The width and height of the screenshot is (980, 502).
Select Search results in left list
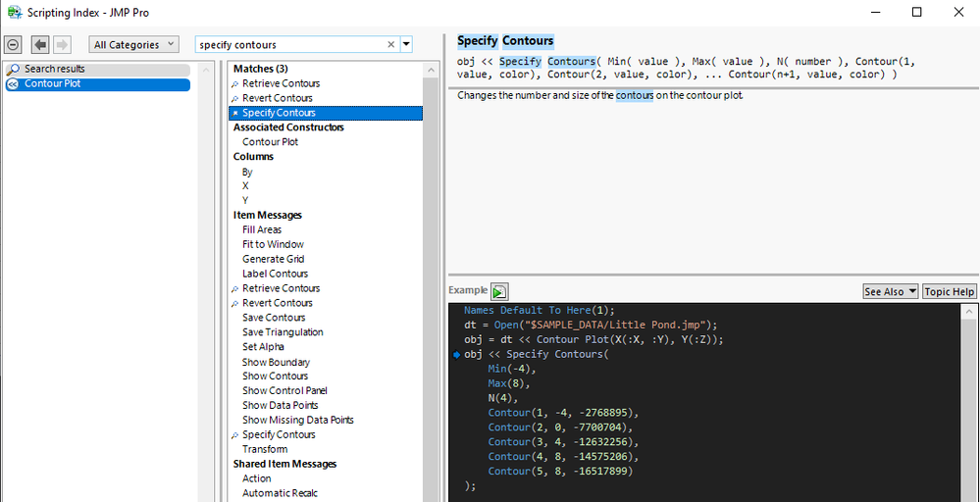coord(54,70)
